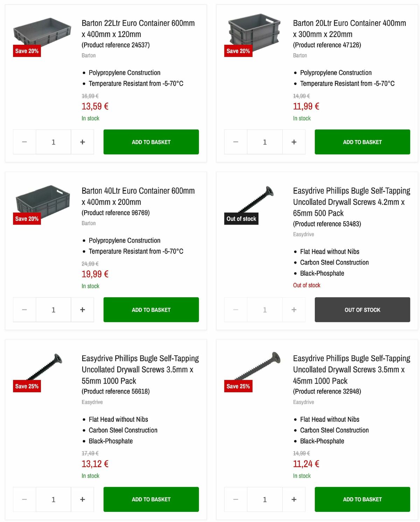420x522 pixels.
Task: Add 3.5mm x 55mm screws to basket
Action: (x=151, y=499)
